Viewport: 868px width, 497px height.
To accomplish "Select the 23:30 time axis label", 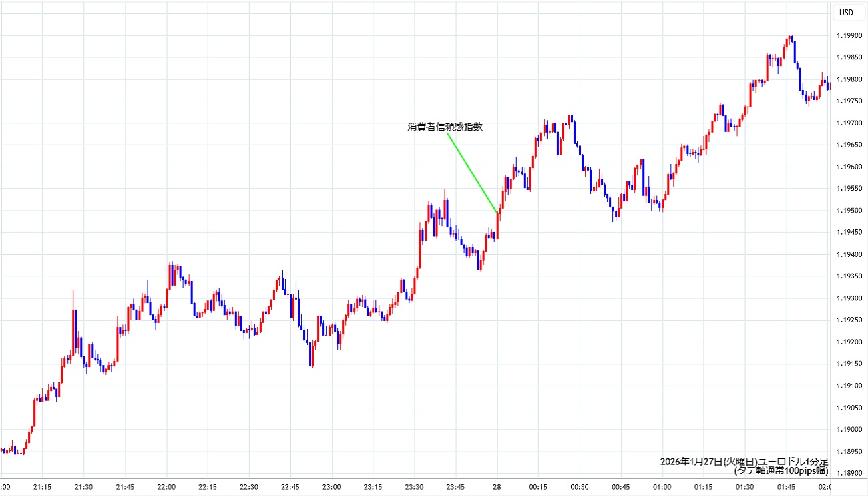I will [x=414, y=486].
